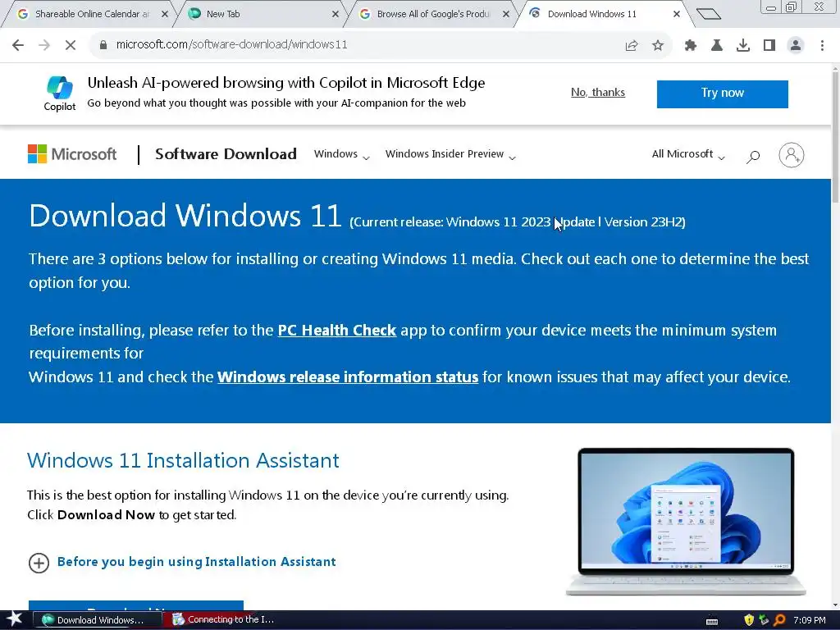Expand the All Microsoft dropdown

coord(688,154)
